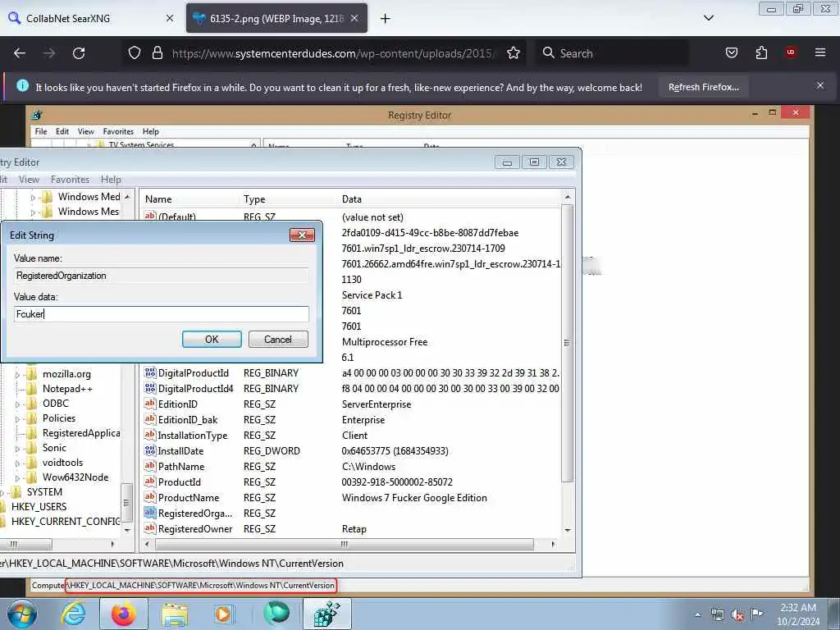The height and width of the screenshot is (630, 840).
Task: Expand the Windows Mes tree node
Action: click(33, 212)
